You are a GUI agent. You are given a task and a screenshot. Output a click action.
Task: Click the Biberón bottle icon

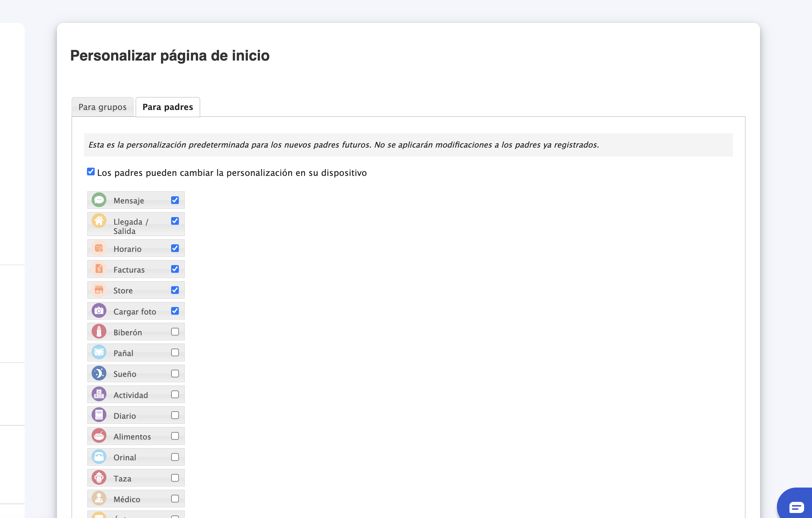tap(99, 331)
